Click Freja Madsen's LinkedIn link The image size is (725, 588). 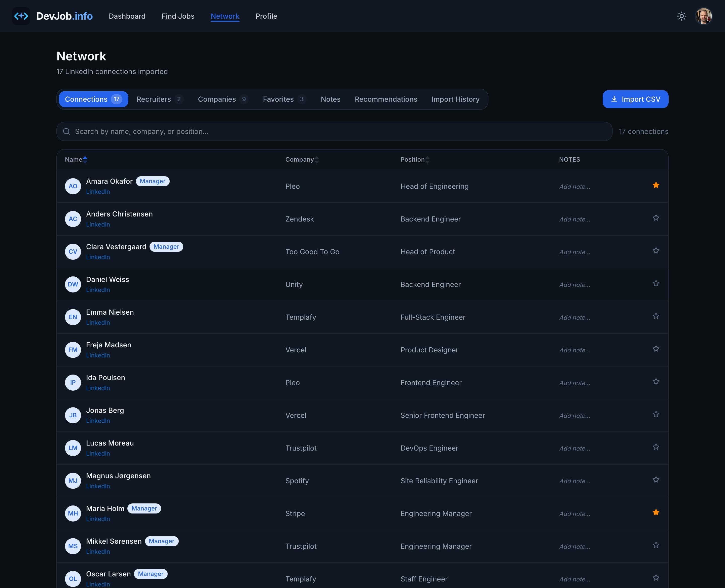98,355
